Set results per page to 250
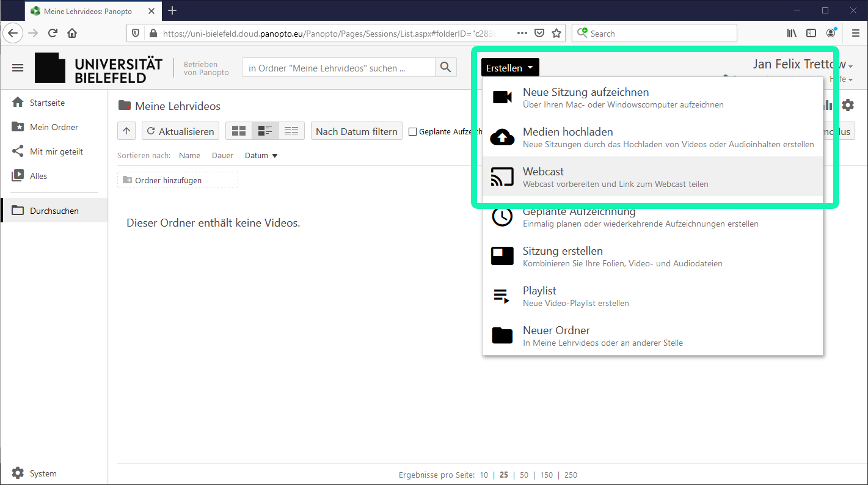The image size is (868, 485). click(571, 475)
